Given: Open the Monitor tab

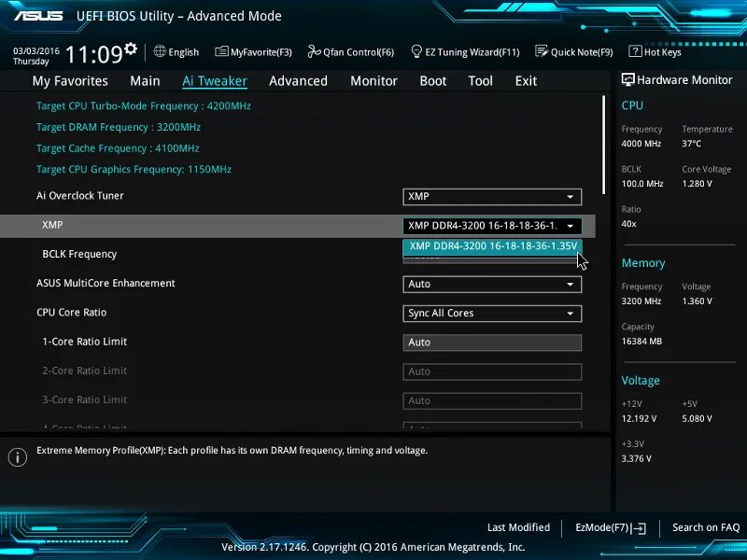Looking at the screenshot, I should [374, 81].
